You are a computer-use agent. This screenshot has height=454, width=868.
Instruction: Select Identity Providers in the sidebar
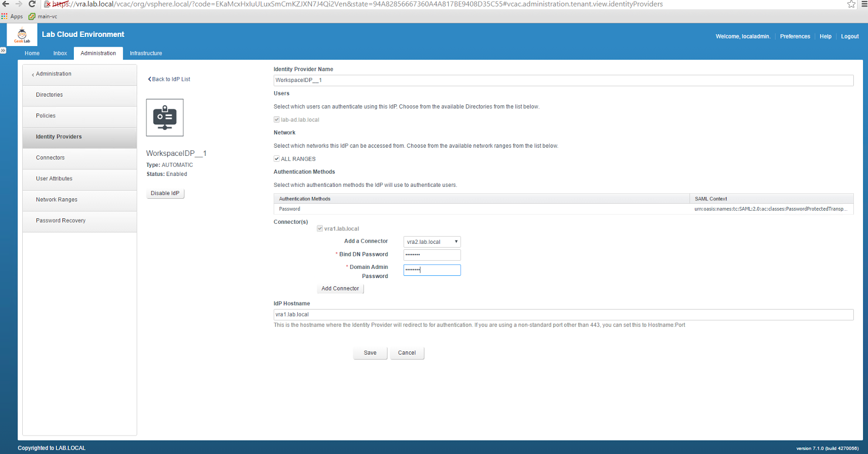pyautogui.click(x=80, y=137)
